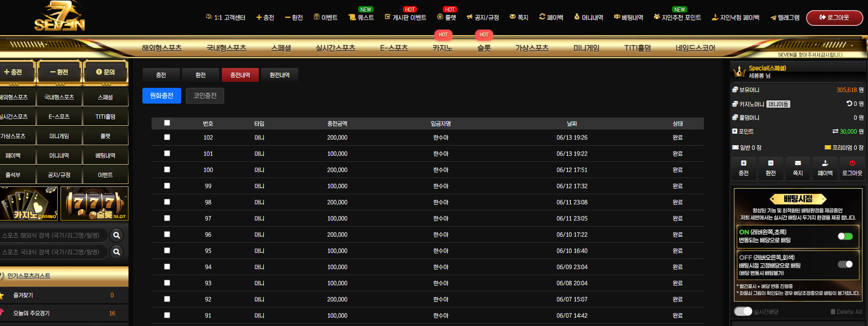Check the box for row 102
Image resolution: width=868 pixels, height=326 pixels.
pos(167,137)
